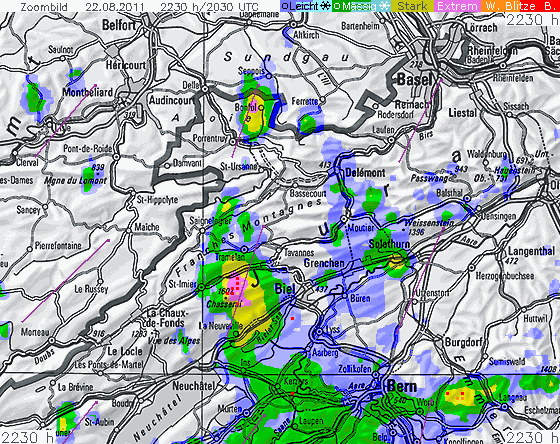The image size is (560, 444).
Task: Click the yellow storm cell over Solothurn
Action: pyautogui.click(x=396, y=262)
